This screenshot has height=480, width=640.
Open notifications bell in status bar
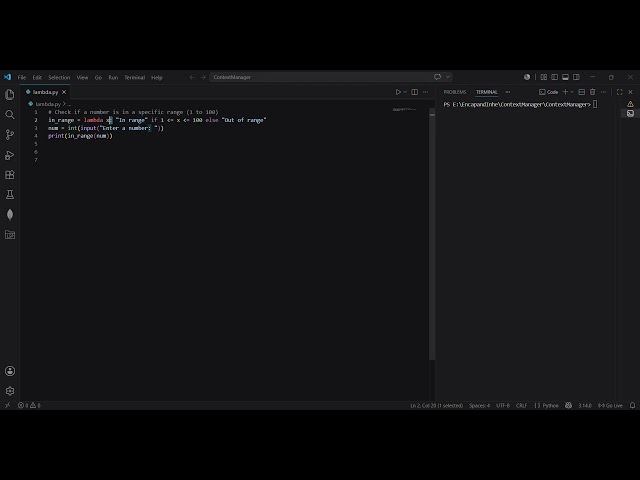click(x=632, y=405)
